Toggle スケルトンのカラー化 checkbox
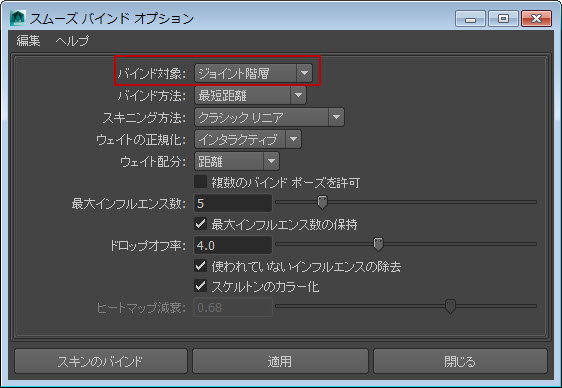 pos(200,286)
